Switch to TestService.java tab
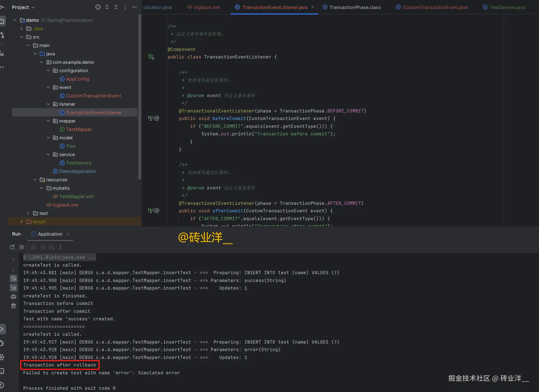 click(x=504, y=7)
